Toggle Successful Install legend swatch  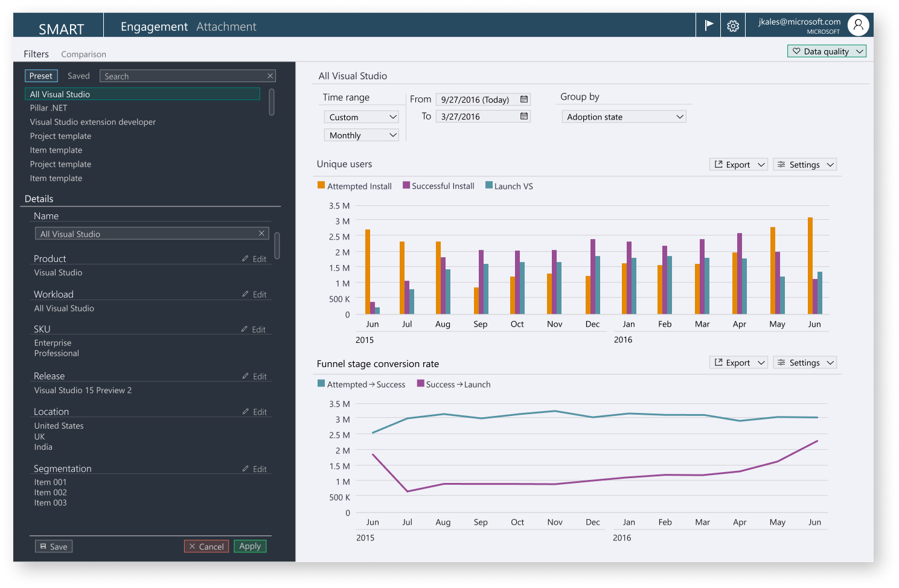[406, 185]
